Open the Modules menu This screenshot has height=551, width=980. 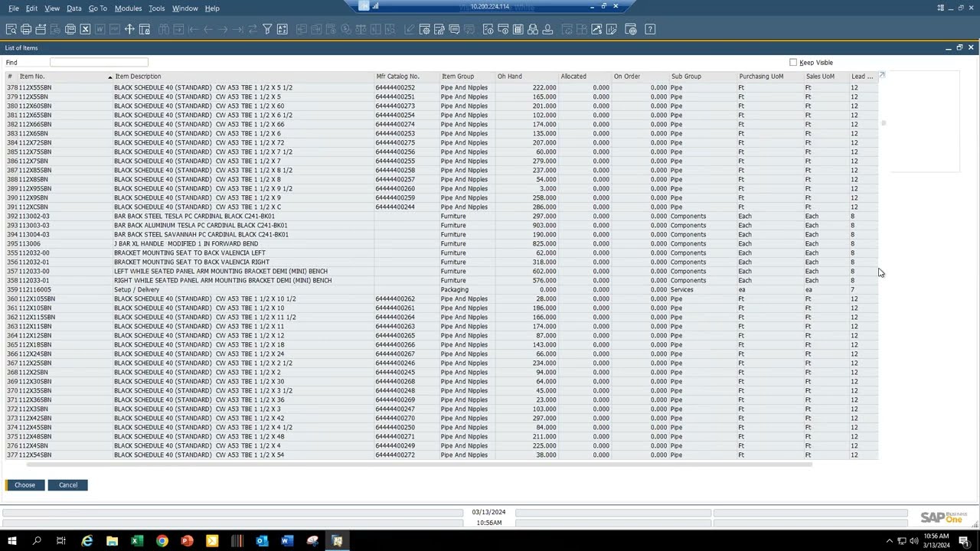[128, 8]
